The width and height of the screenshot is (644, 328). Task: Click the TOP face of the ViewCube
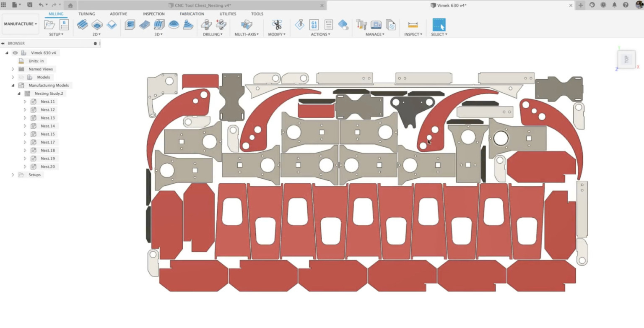pyautogui.click(x=626, y=59)
